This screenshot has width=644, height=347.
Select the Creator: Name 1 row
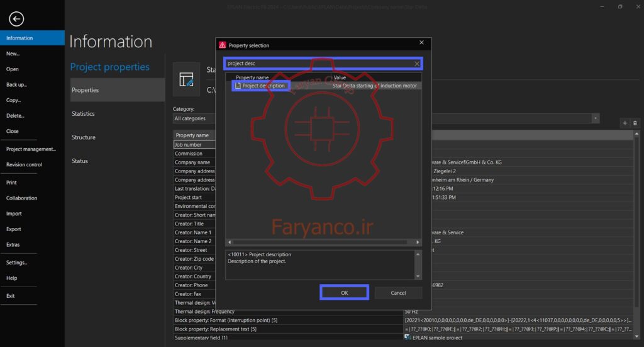tap(194, 232)
